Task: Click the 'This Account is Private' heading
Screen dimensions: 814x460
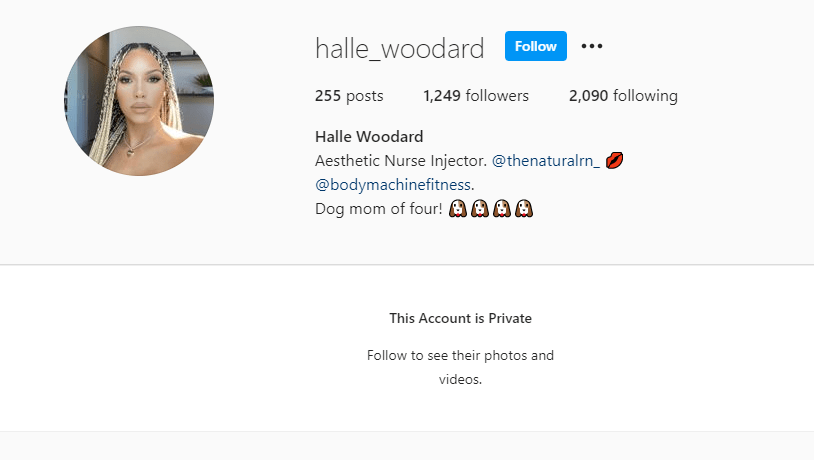Action: 460,318
